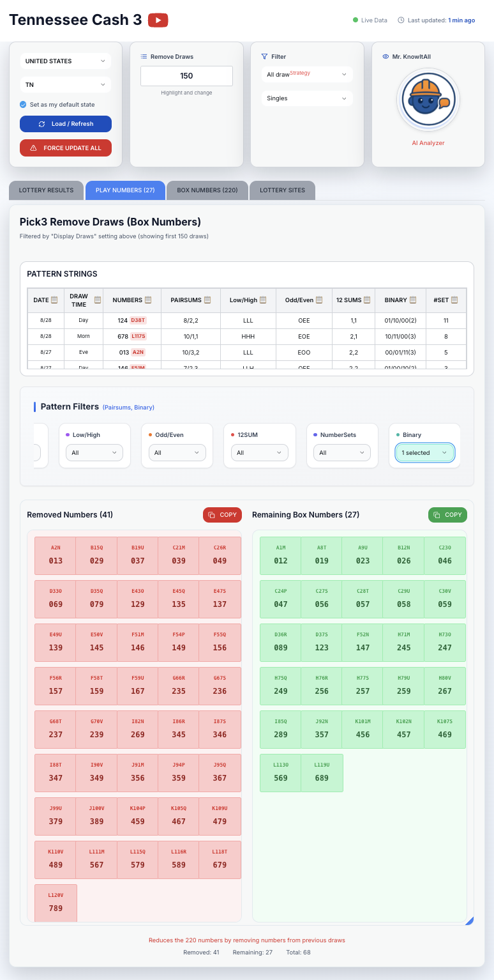
Task: Click the list icon beside Remove Draws
Action: coord(144,57)
